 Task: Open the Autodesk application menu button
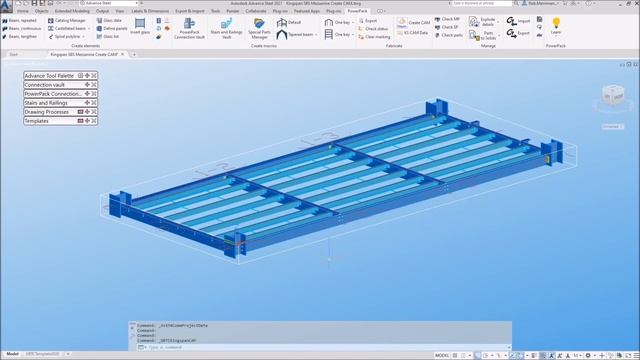6,6
